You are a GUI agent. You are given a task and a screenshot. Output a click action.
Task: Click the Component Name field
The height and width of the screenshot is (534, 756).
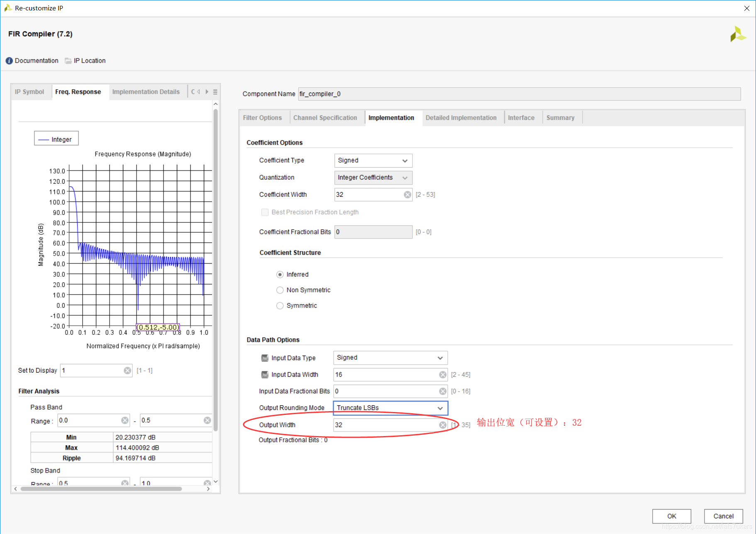(x=519, y=94)
